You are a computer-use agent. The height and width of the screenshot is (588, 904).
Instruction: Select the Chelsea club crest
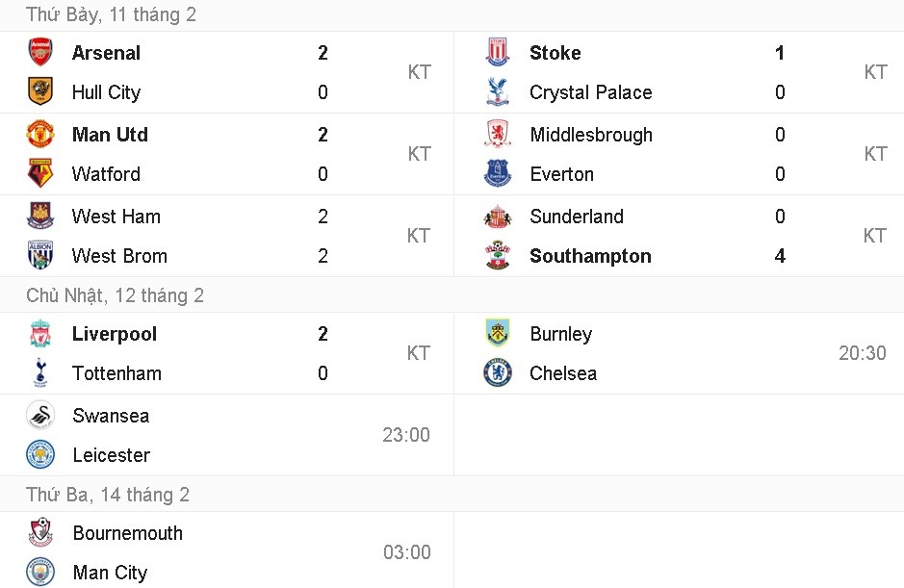coord(497,373)
